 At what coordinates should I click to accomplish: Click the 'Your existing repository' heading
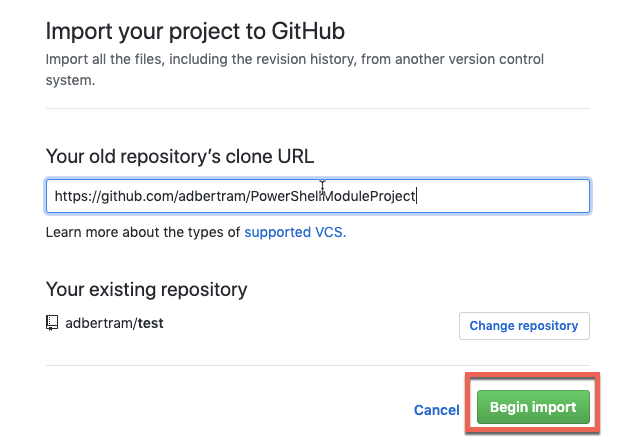146,290
